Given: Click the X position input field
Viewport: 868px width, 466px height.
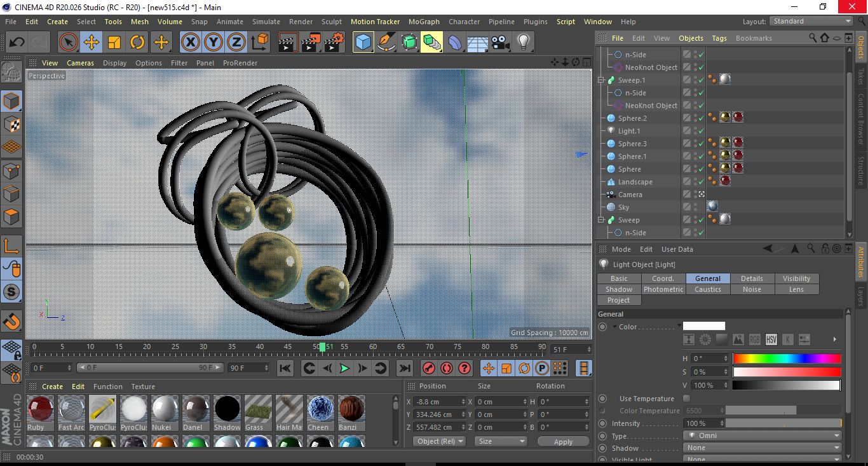Looking at the screenshot, I should click(x=439, y=402).
